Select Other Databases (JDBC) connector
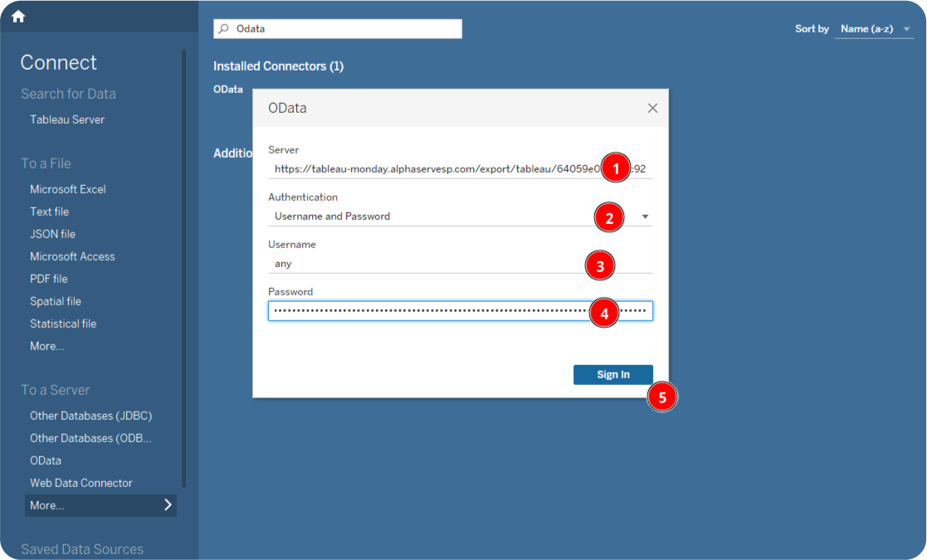Screen dimensions: 927x560 pos(91,415)
